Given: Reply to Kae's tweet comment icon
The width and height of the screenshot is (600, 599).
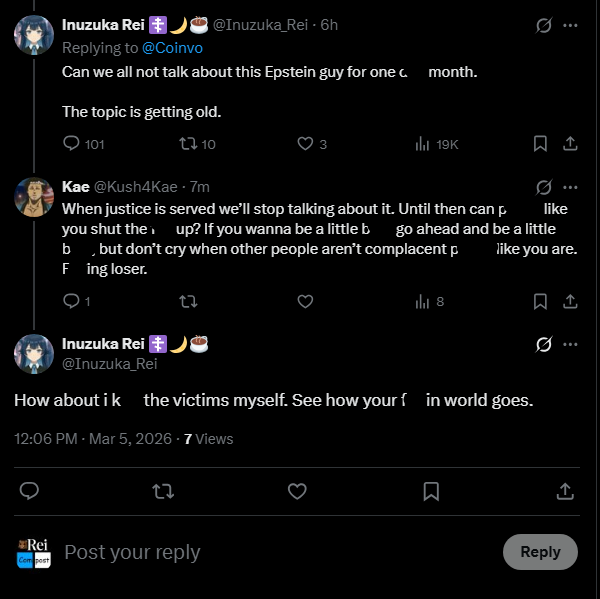Looking at the screenshot, I should pos(76,302).
